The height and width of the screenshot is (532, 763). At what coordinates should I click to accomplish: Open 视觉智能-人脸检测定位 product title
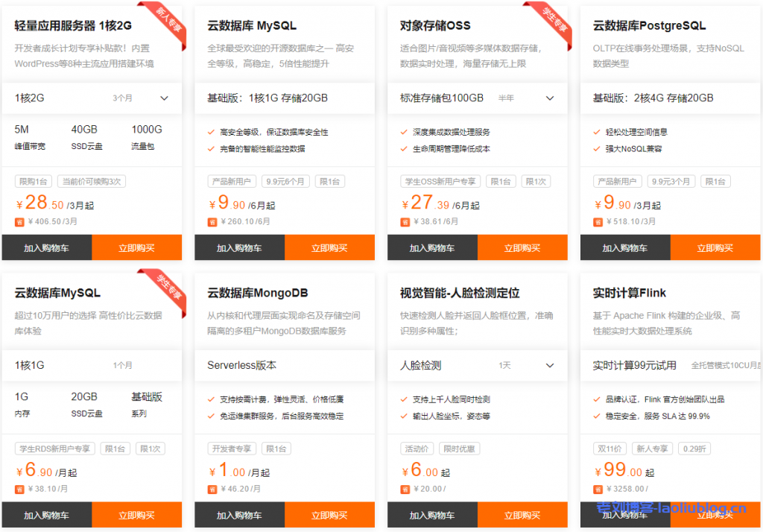coord(460,293)
